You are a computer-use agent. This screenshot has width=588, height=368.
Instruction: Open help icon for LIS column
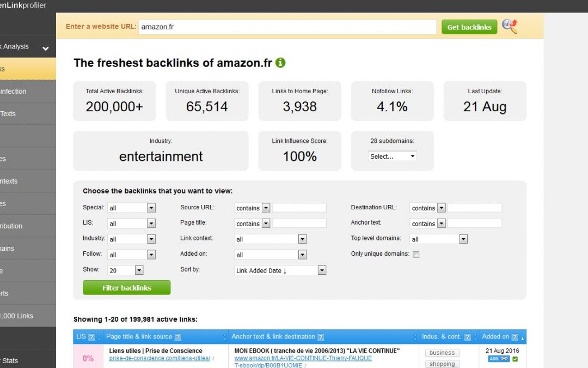[x=91, y=337]
